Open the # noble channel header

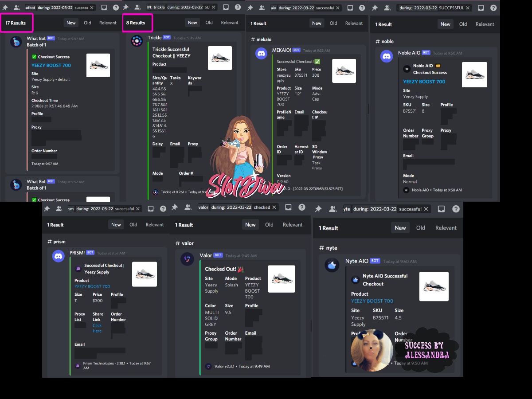[384, 41]
